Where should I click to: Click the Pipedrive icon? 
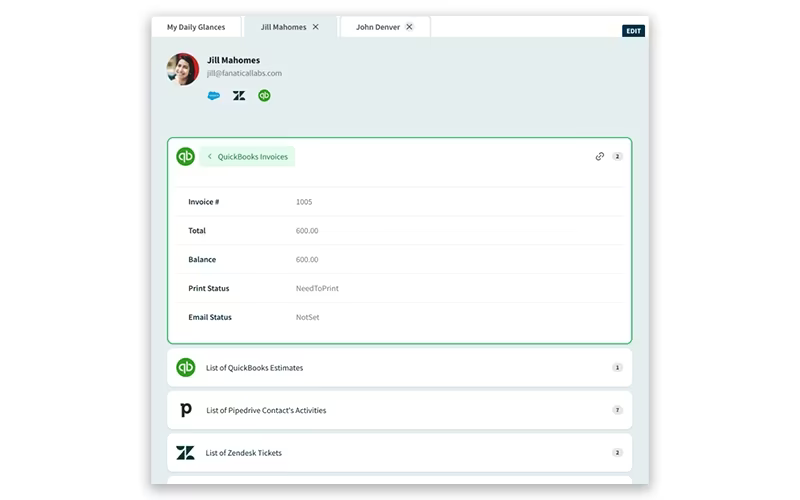(x=186, y=410)
